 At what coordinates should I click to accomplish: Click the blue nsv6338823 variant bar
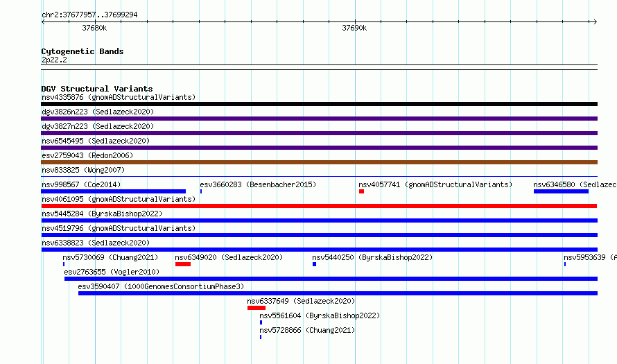pos(319,250)
